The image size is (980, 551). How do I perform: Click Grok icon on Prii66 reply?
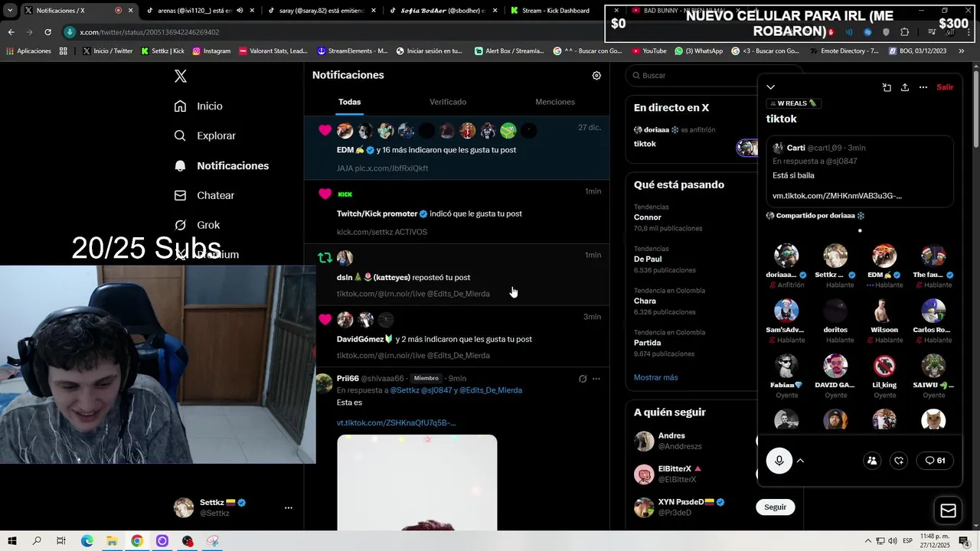pos(583,379)
